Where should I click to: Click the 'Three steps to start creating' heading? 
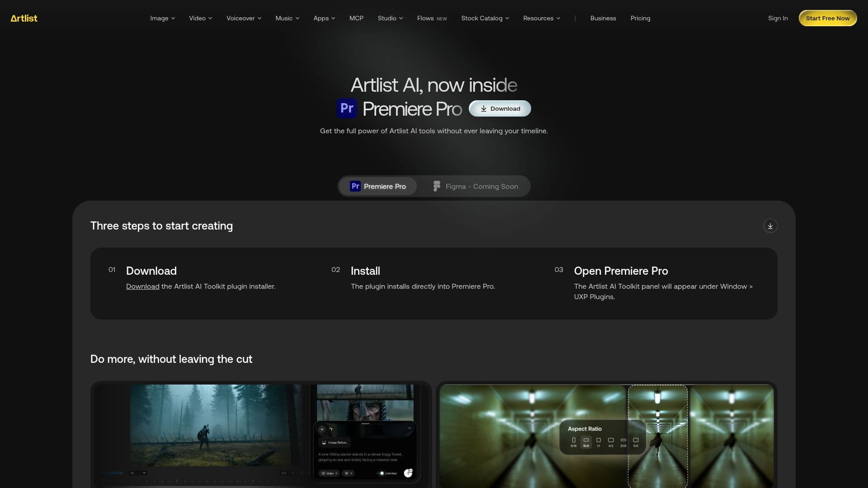[x=161, y=226]
